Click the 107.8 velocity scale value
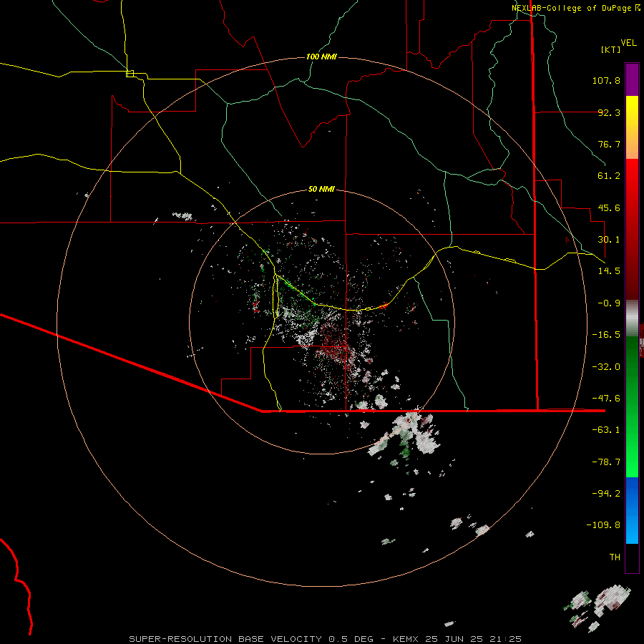Screen dimensions: 644x644 tap(606, 80)
